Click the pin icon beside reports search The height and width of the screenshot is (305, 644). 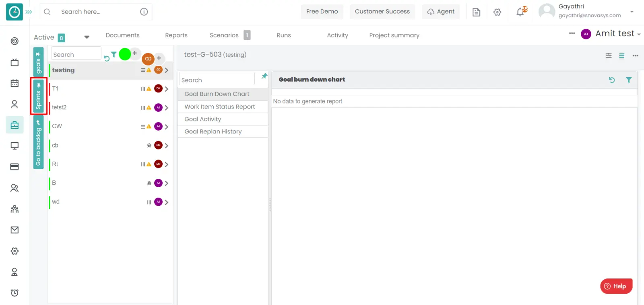pos(264,76)
